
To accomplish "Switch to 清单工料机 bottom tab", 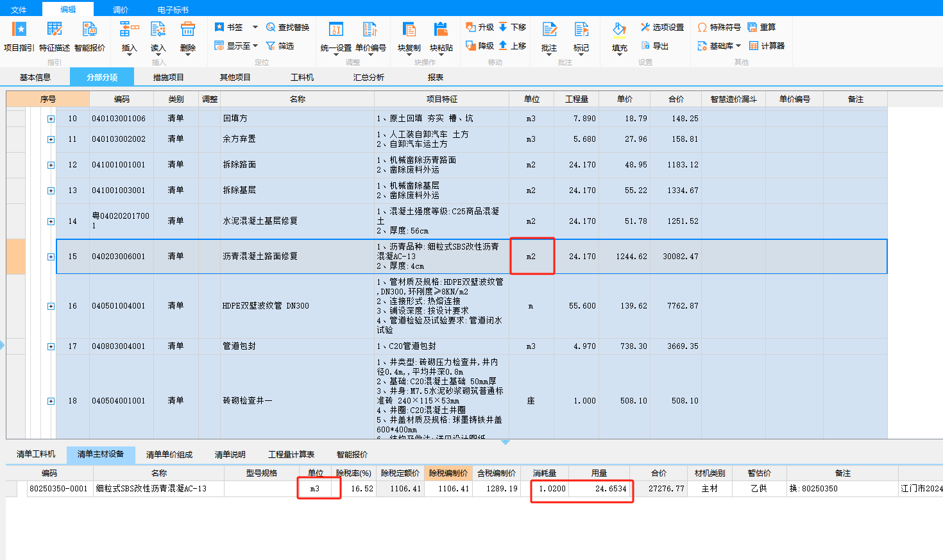I will (36, 454).
